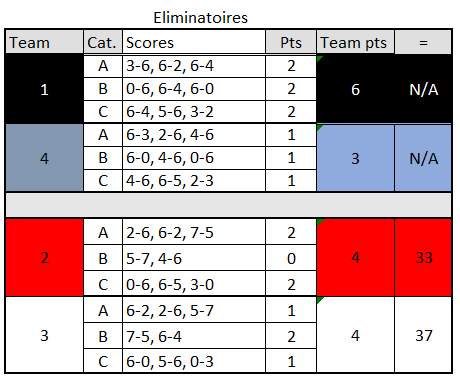The width and height of the screenshot is (460, 382).
Task: Select the black cell with team points 6
Action: [356, 89]
